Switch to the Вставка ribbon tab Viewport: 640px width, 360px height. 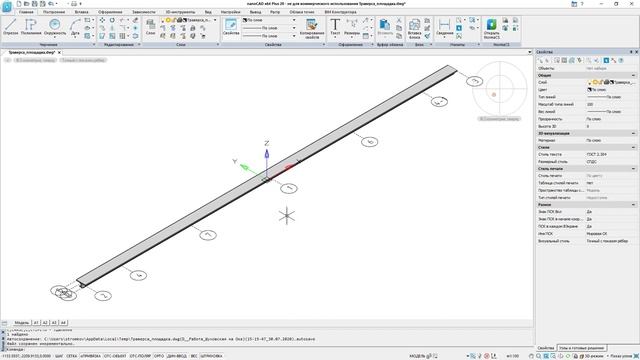pos(82,12)
